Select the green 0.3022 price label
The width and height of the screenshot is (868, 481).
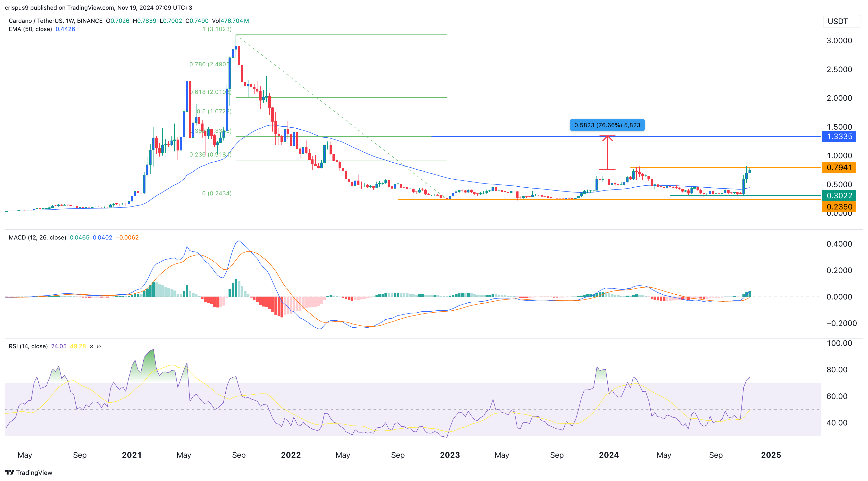click(x=839, y=196)
